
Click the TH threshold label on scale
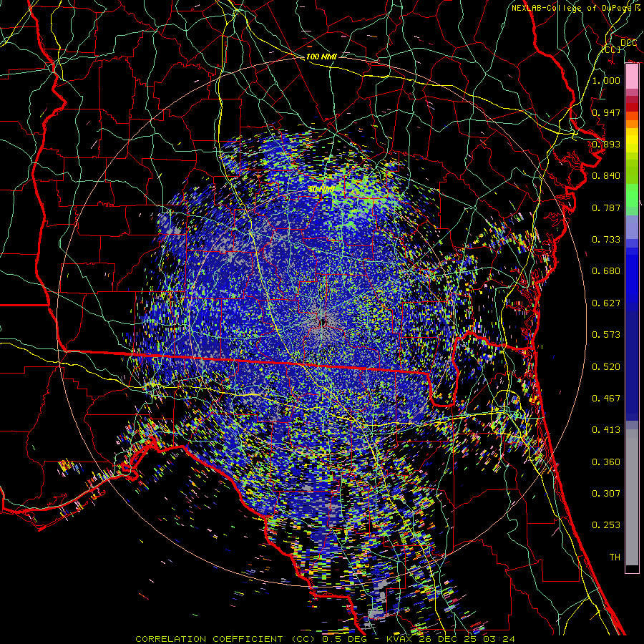615,557
